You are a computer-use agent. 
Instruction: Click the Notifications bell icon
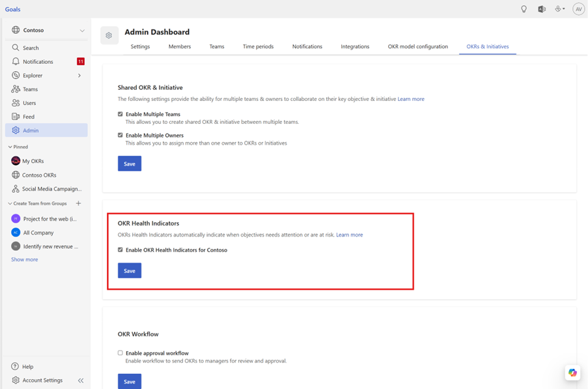pos(16,61)
